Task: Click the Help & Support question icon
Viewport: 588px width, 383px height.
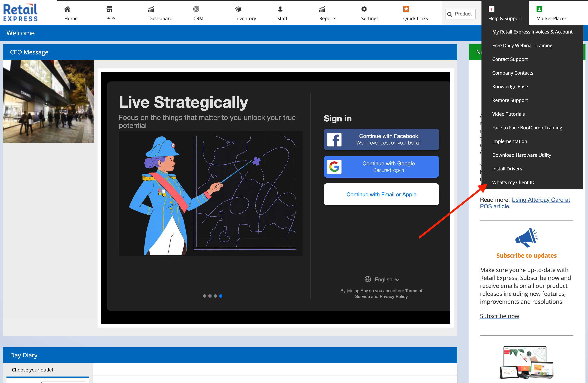Action: (x=491, y=9)
